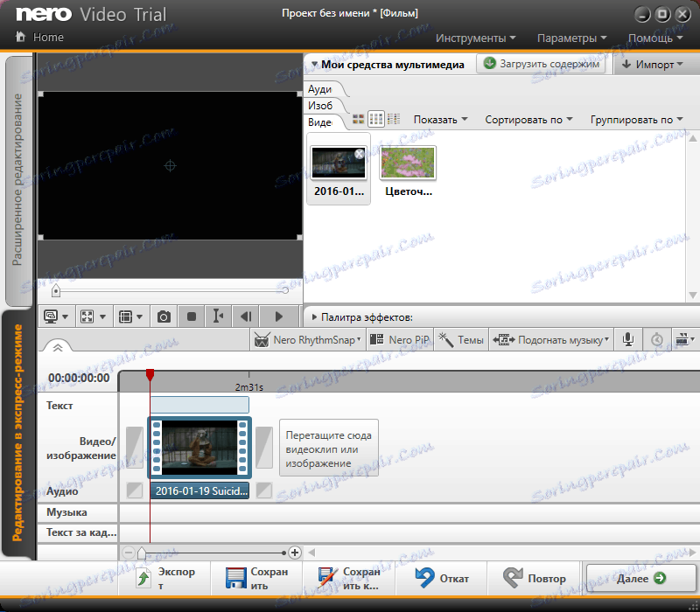This screenshot has height=612, width=700.
Task: Click the Перетащите сюда drop placeholder
Action: coord(329,448)
